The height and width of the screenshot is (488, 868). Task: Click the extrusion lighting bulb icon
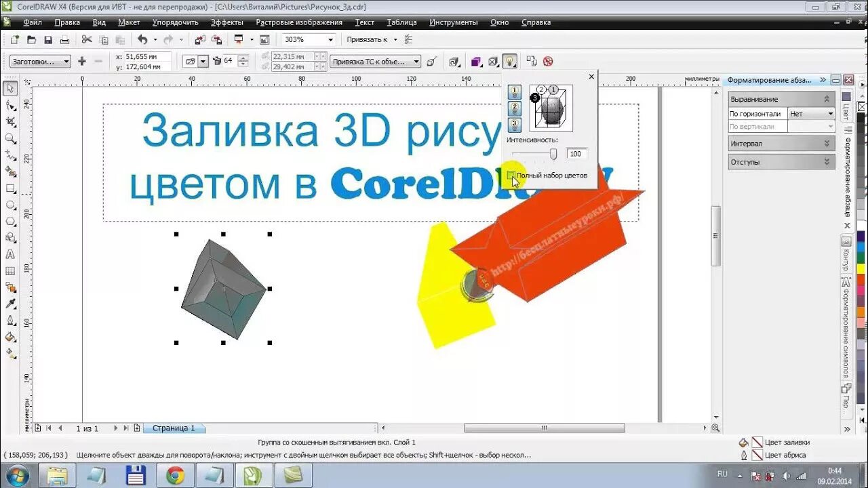point(510,62)
